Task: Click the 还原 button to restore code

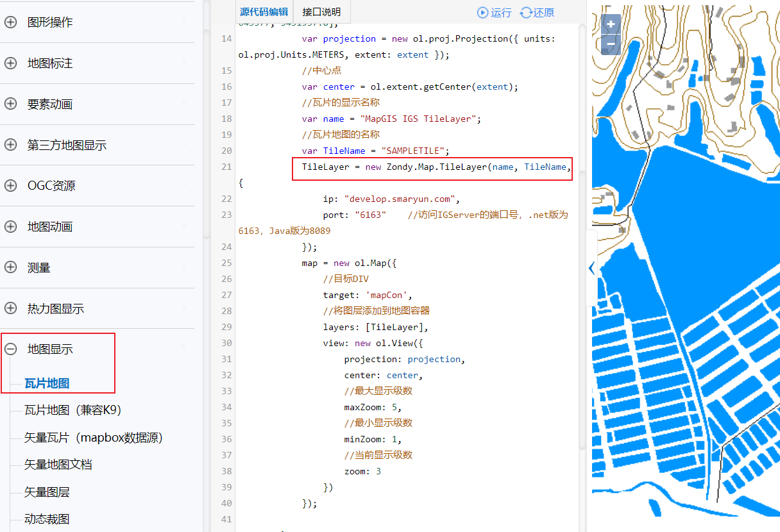Action: tap(538, 12)
